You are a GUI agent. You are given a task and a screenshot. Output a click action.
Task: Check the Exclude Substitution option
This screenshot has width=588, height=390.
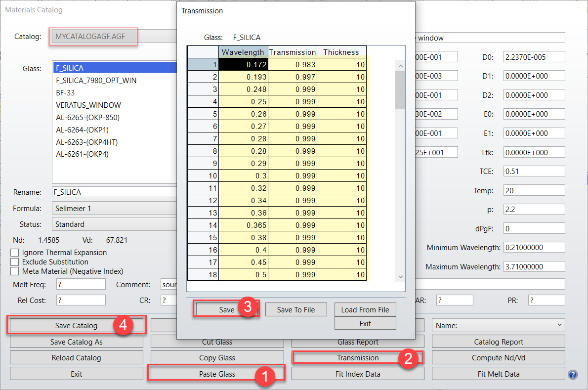tap(15, 262)
